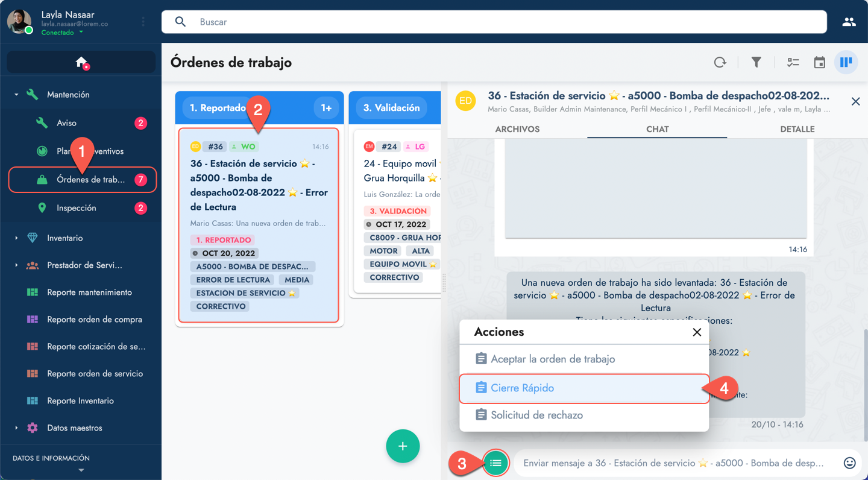Open the filter options
Screen dimensions: 868x480
tap(756, 62)
